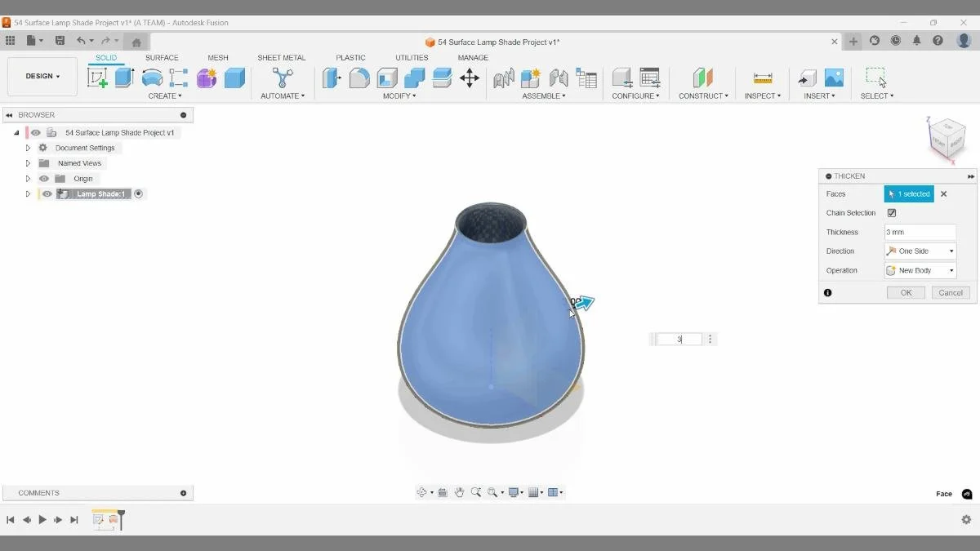The width and height of the screenshot is (980, 551).
Task: Open the Create Form tool
Action: [x=205, y=78]
